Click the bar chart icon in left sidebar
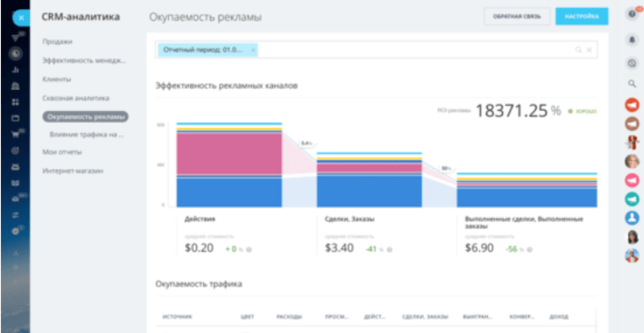This screenshot has width=644, height=333. click(x=14, y=70)
